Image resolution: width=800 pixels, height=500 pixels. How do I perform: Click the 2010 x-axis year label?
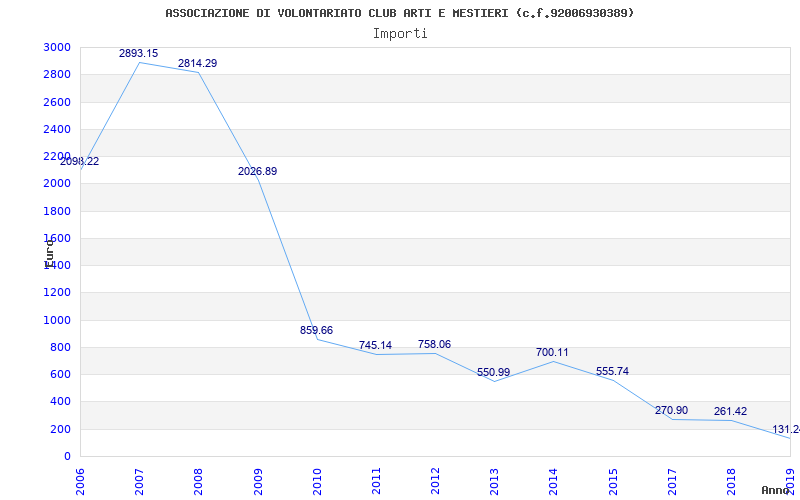pyautogui.click(x=317, y=481)
